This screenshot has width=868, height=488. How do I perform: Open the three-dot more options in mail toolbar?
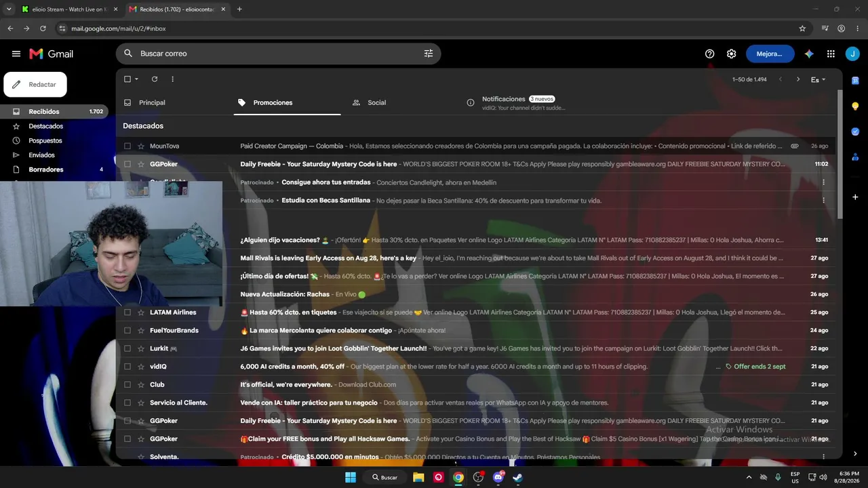click(172, 79)
